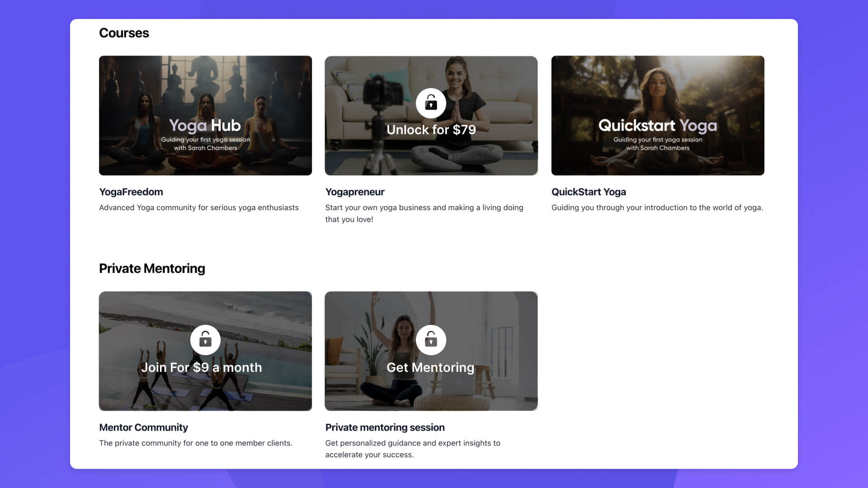Click YogaFreedom's 'Advanced Yoga community' description
868x488 pixels.
[x=199, y=207]
